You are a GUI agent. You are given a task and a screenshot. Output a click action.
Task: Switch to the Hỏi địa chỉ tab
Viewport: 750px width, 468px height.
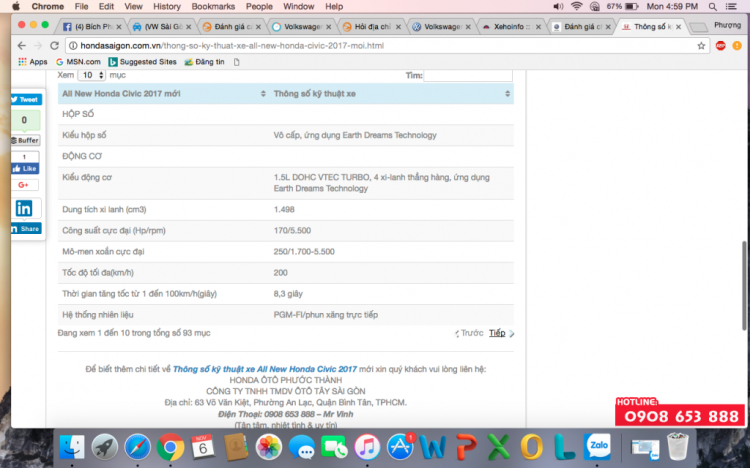pyautogui.click(x=372, y=27)
